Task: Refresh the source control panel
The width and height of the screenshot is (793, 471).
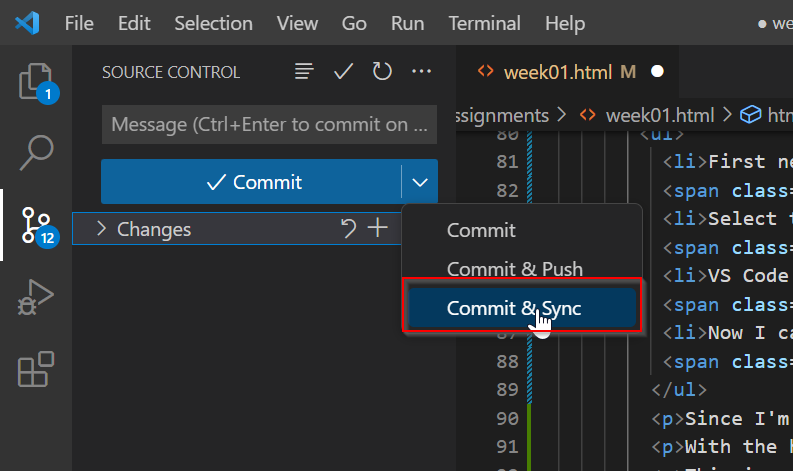Action: (382, 71)
